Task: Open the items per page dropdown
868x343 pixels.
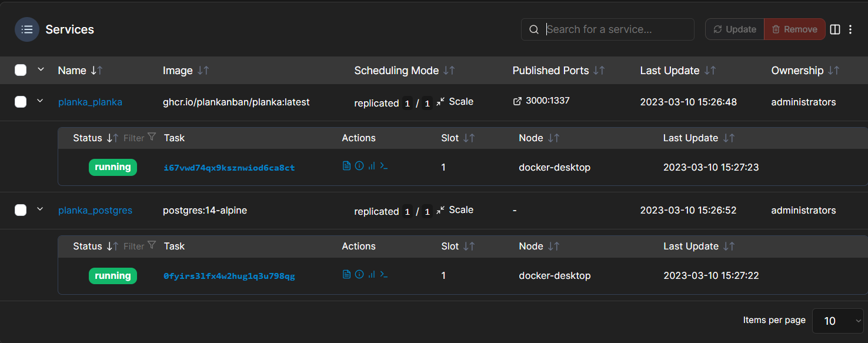Action: pyautogui.click(x=837, y=321)
